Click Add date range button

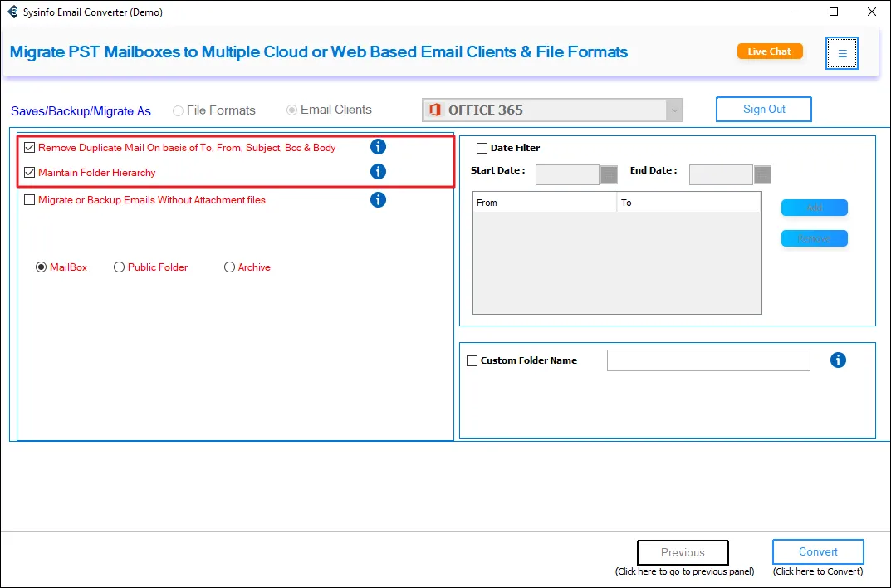pyautogui.click(x=815, y=208)
